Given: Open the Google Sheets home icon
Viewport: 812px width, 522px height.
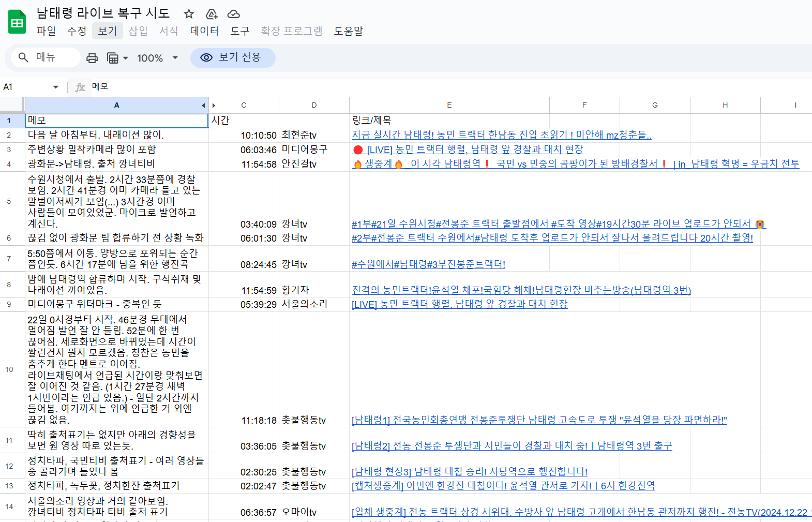Looking at the screenshot, I should 17,22.
